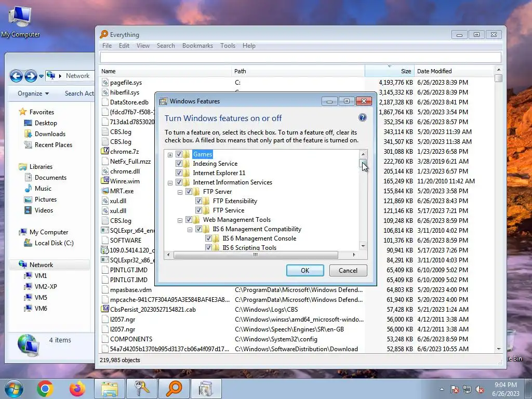Launch Firefox from the taskbar
The width and height of the screenshot is (532, 399).
77,389
